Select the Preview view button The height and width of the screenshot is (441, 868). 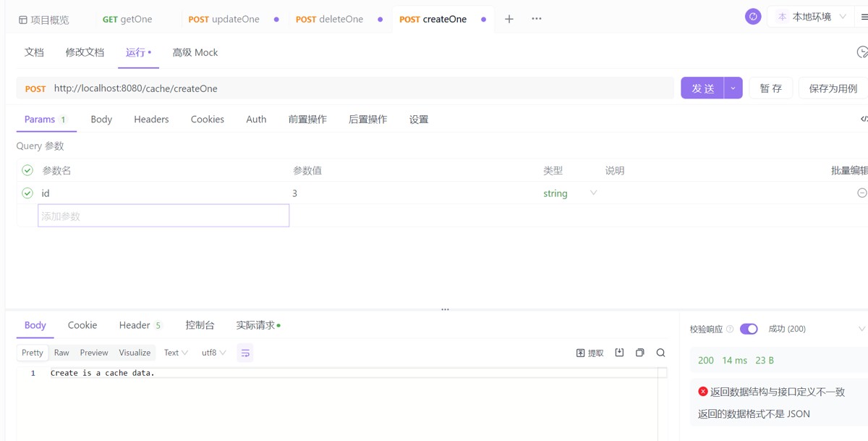tap(94, 353)
